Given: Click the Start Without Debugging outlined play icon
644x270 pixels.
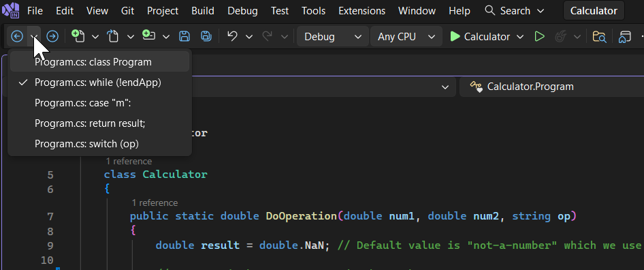Looking at the screenshot, I should tap(539, 37).
